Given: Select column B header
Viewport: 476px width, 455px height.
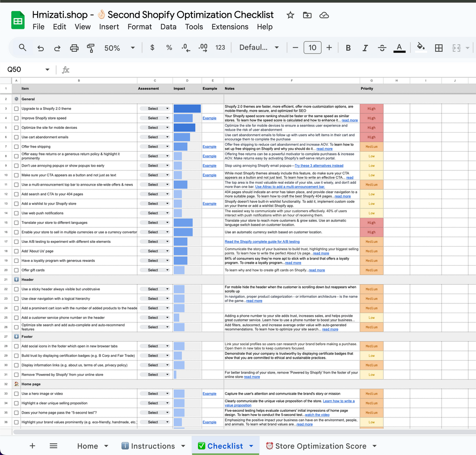Looking at the screenshot, I should pos(79,80).
